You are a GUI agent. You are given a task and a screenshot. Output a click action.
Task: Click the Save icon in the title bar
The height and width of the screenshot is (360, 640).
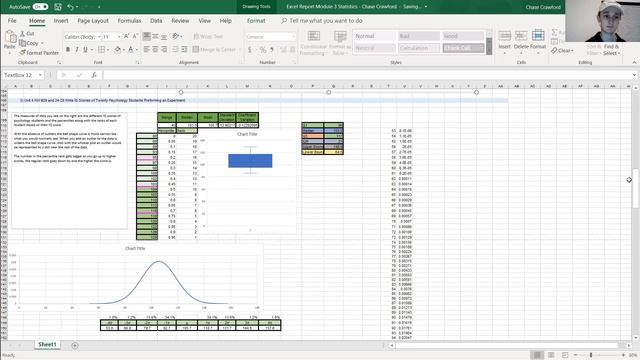58,7
